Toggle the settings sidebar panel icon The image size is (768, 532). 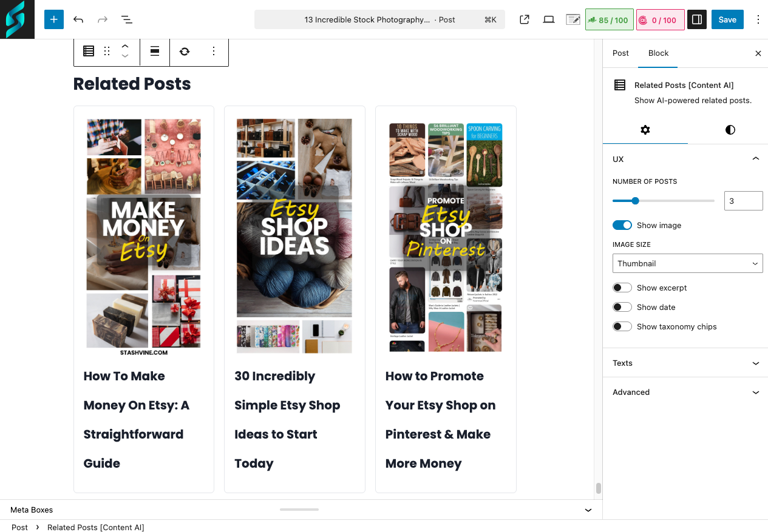(696, 19)
